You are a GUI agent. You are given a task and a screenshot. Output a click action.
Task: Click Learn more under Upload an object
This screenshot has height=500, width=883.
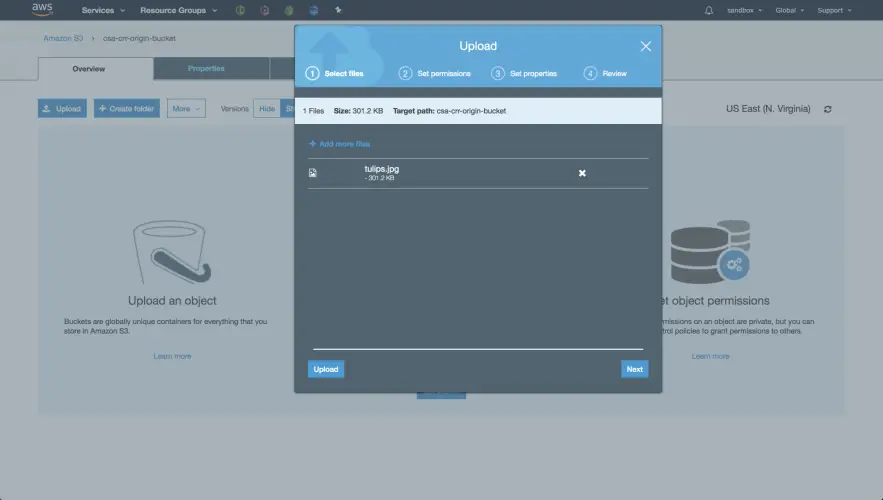(x=172, y=356)
